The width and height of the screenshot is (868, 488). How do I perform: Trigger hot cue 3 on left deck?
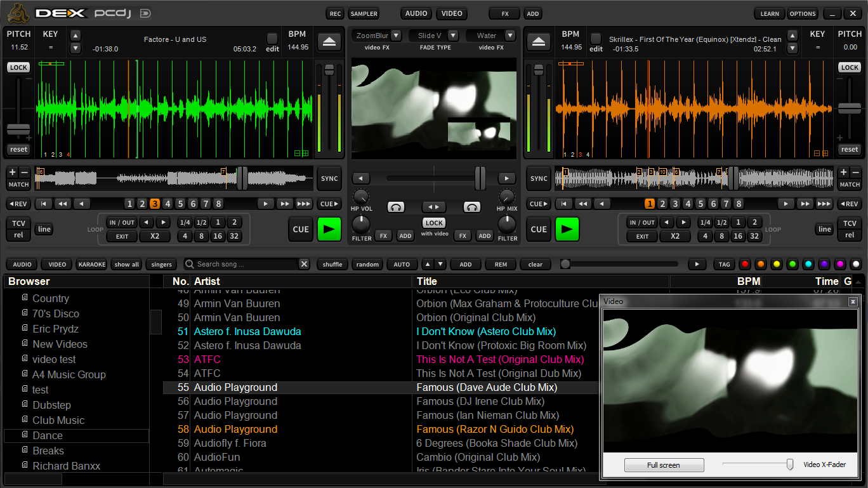[155, 204]
